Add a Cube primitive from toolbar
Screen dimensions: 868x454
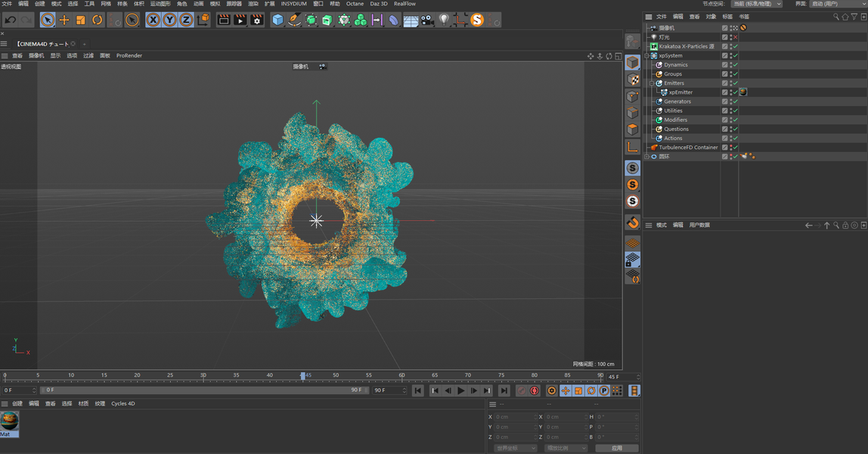point(277,20)
